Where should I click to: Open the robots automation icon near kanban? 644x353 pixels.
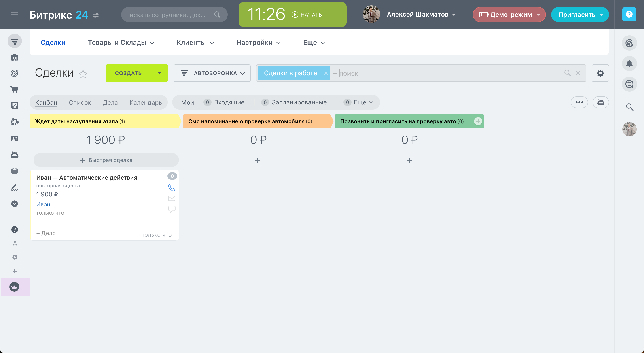pos(600,102)
